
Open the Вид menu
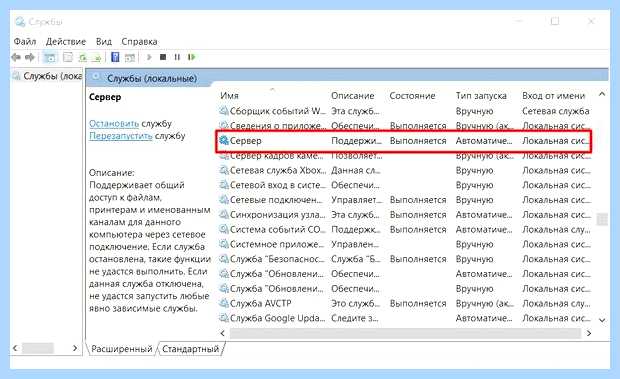[104, 41]
